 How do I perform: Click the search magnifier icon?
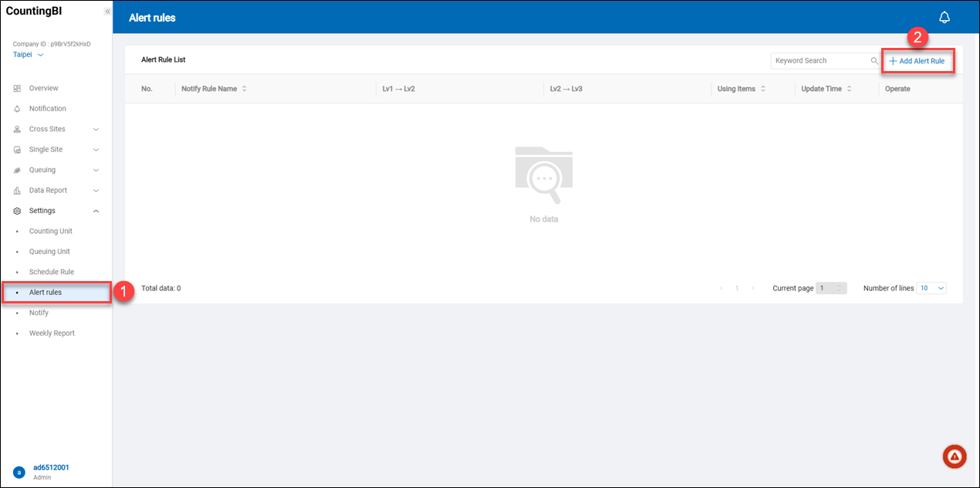874,61
